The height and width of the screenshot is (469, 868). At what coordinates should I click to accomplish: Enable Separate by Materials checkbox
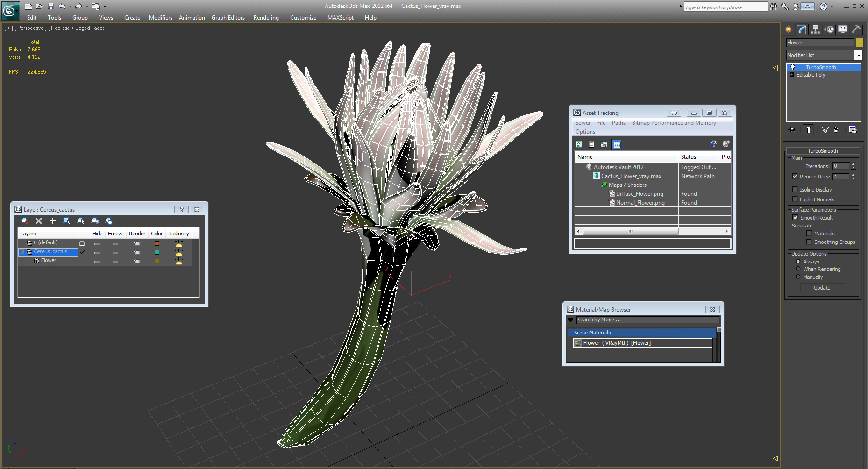pos(809,234)
